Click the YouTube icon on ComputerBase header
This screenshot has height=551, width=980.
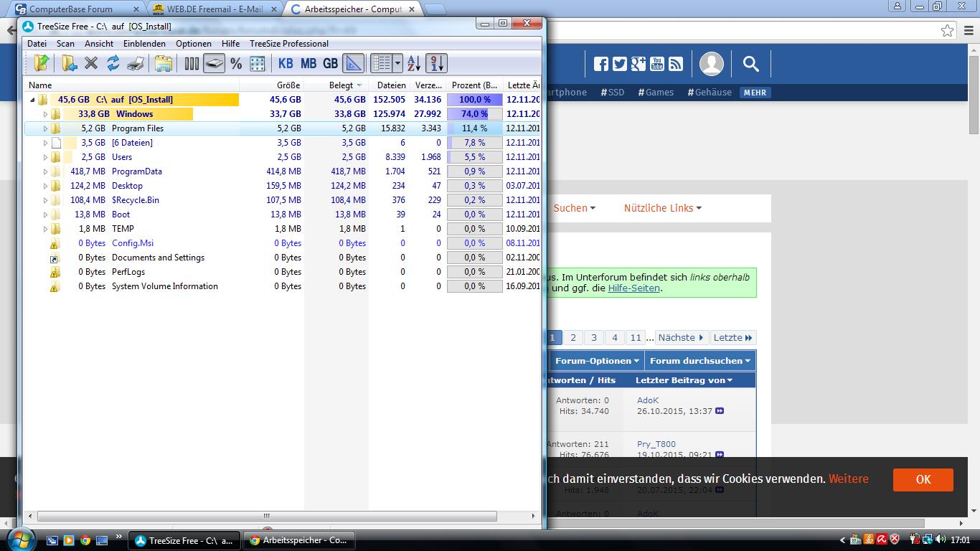tap(657, 64)
